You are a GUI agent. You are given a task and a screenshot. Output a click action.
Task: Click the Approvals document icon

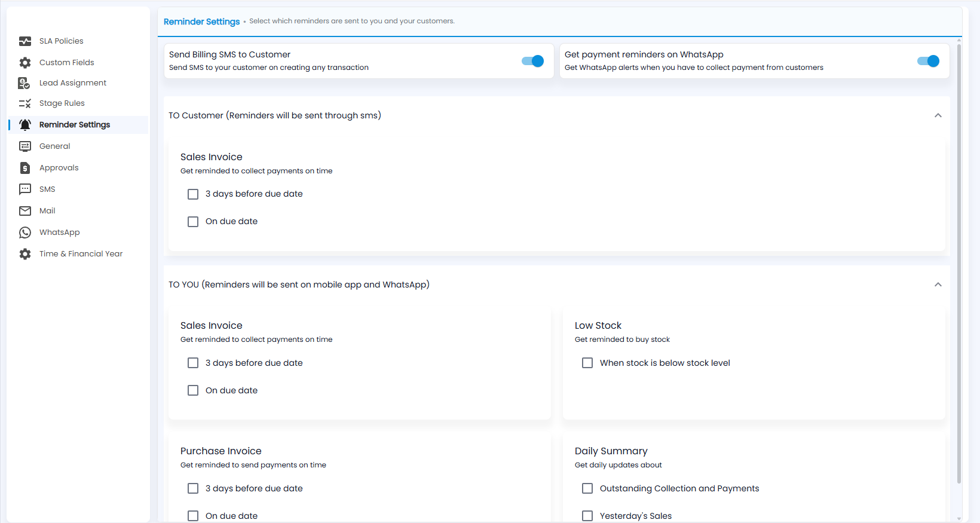tap(25, 168)
